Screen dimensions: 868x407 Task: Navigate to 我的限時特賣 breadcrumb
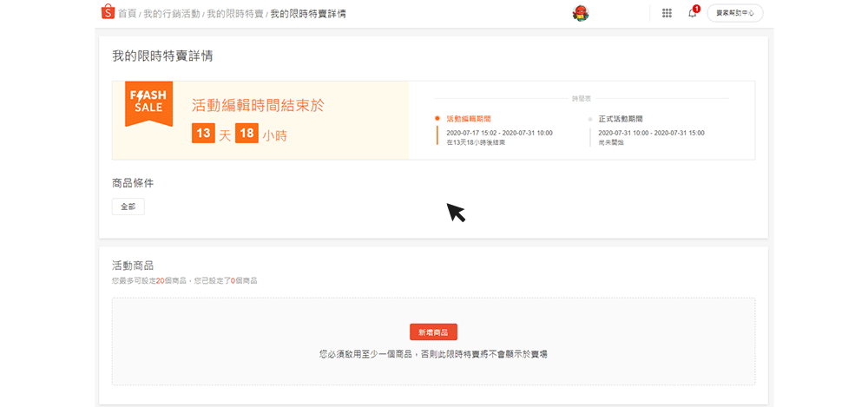pyautogui.click(x=234, y=14)
